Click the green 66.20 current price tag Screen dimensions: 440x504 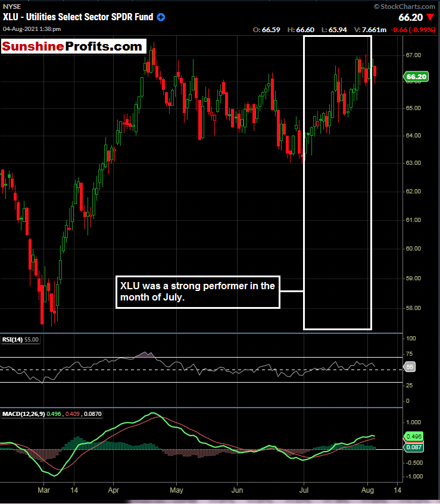(x=416, y=77)
